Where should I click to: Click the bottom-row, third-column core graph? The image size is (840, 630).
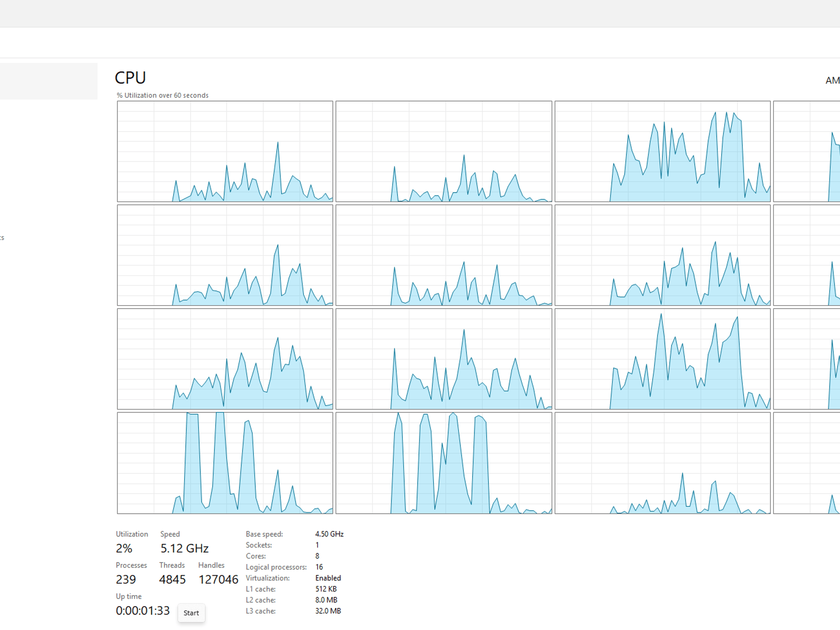(x=662, y=463)
